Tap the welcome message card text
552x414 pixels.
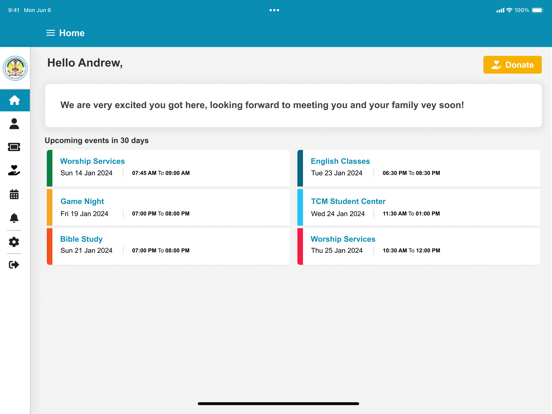[x=262, y=105]
